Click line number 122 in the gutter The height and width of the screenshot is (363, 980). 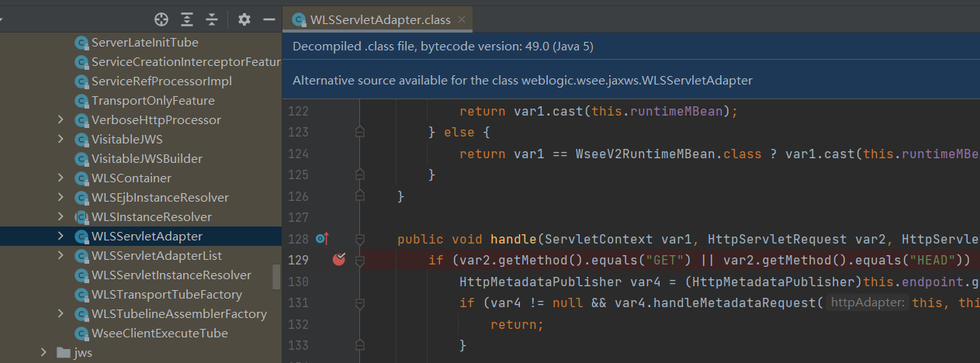(x=298, y=112)
